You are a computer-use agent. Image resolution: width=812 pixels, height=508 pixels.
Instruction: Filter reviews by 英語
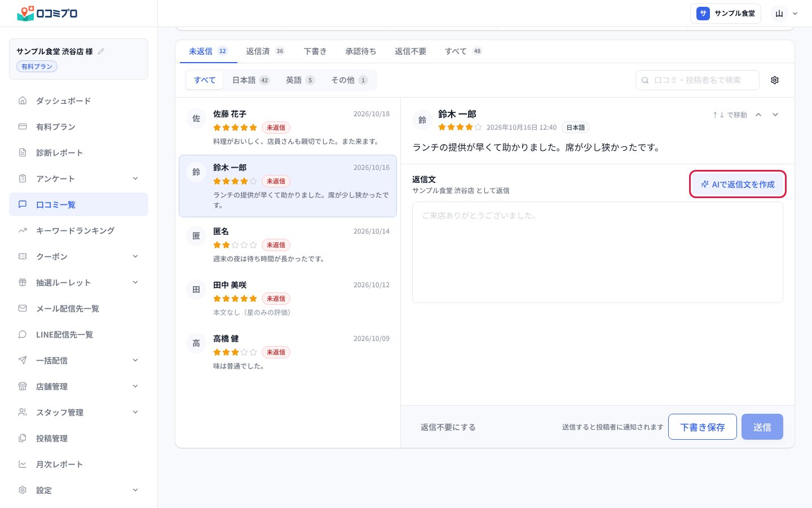[x=300, y=80]
